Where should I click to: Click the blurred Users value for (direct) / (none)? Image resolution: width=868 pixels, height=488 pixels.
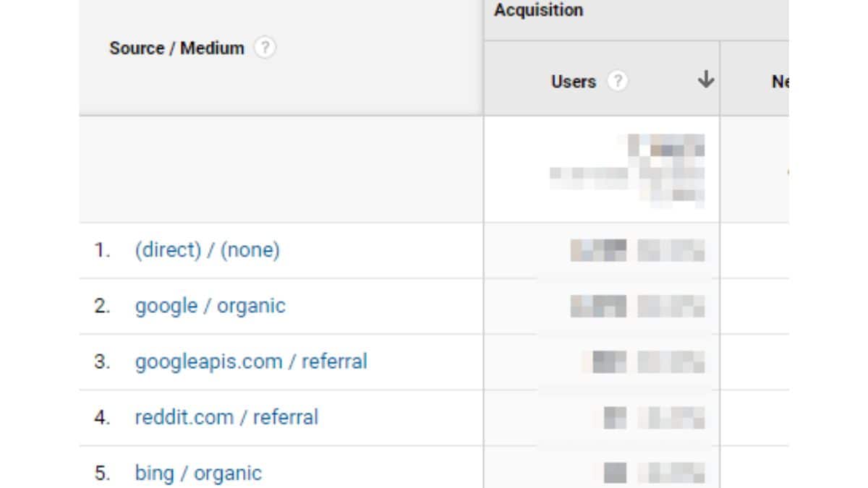click(x=637, y=251)
